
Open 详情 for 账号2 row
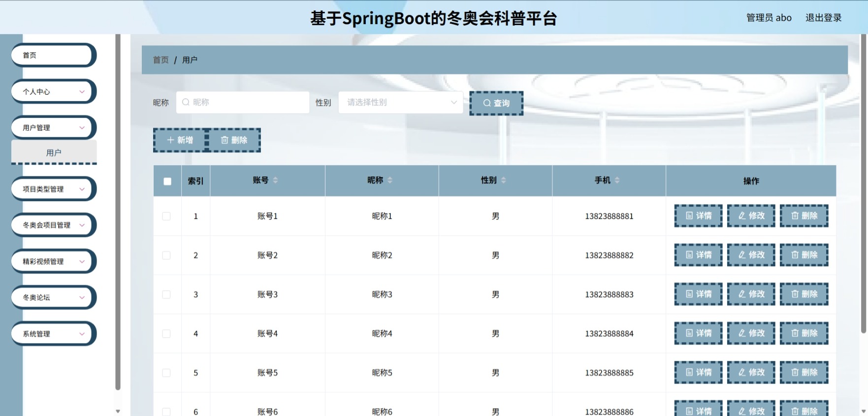(x=698, y=255)
